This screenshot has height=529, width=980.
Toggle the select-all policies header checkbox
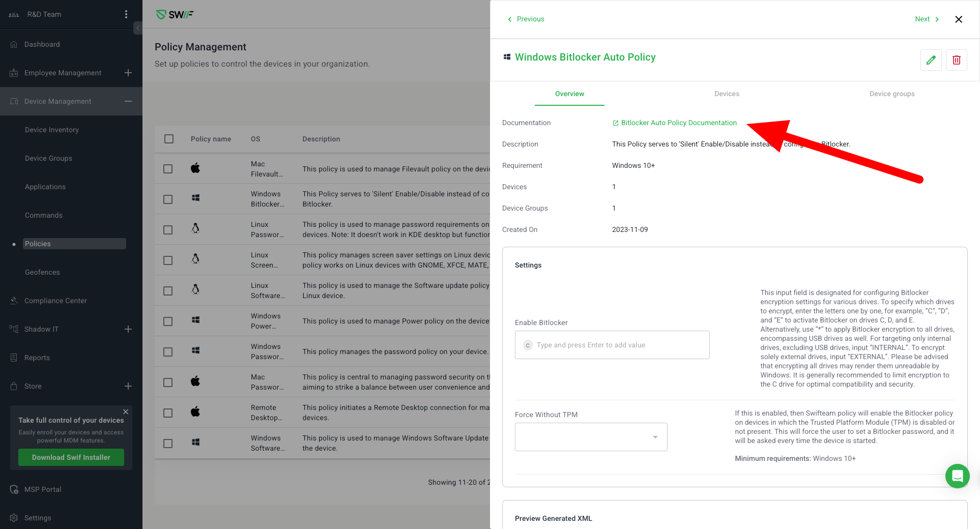click(x=169, y=139)
